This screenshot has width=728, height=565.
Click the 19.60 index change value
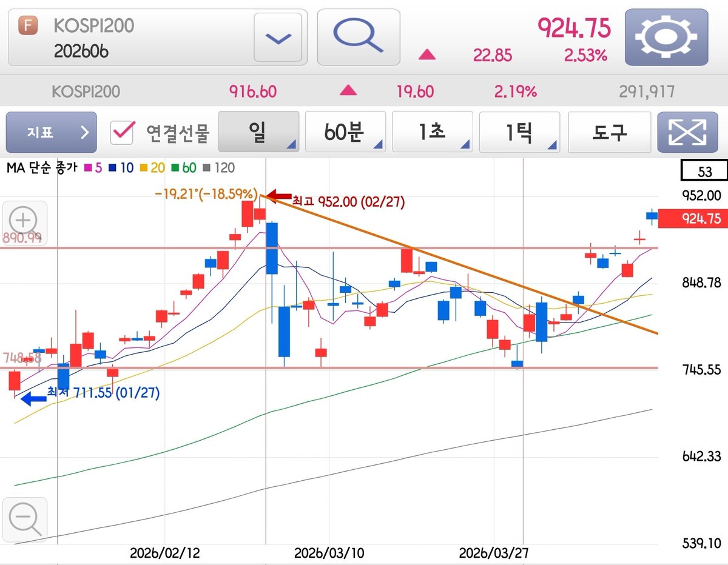(x=415, y=92)
